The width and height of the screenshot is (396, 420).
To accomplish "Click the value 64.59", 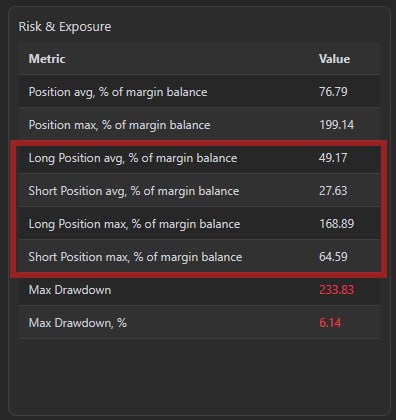I will coord(333,257).
